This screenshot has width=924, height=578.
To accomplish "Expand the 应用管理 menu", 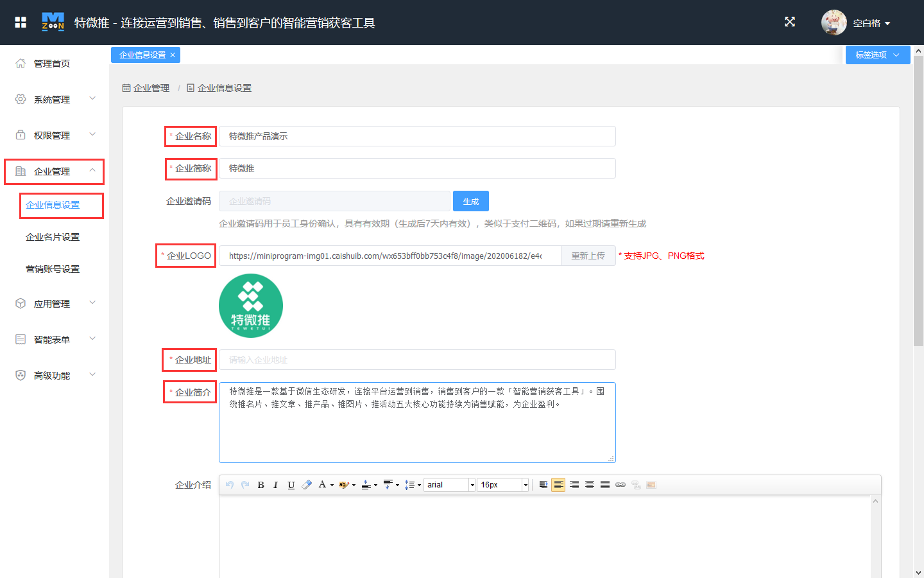I will pyautogui.click(x=55, y=304).
